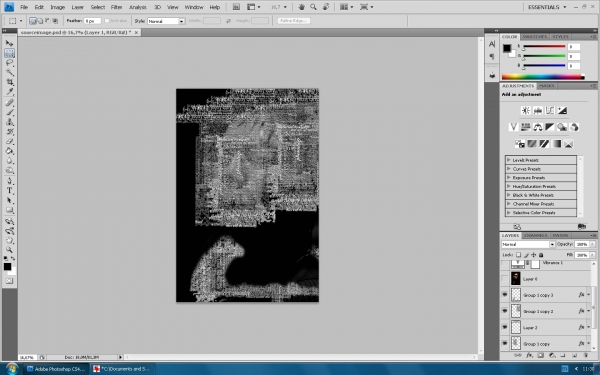Select the Dodge tool
The width and height of the screenshot is (600, 375).
(10, 170)
